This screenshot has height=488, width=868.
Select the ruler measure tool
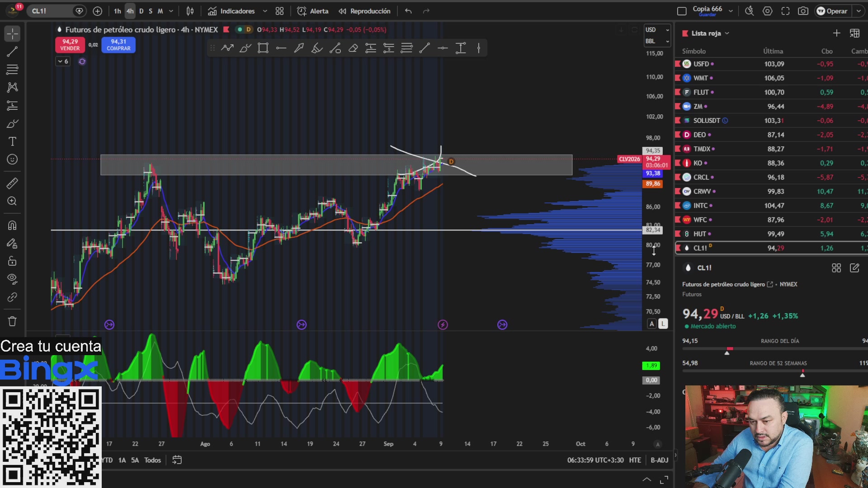click(x=12, y=183)
